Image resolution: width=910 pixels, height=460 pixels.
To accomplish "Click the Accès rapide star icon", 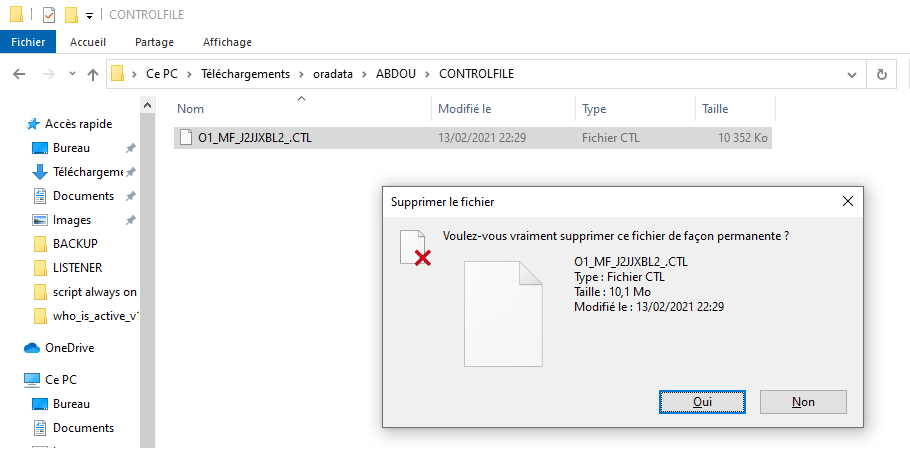I will pyautogui.click(x=33, y=124).
